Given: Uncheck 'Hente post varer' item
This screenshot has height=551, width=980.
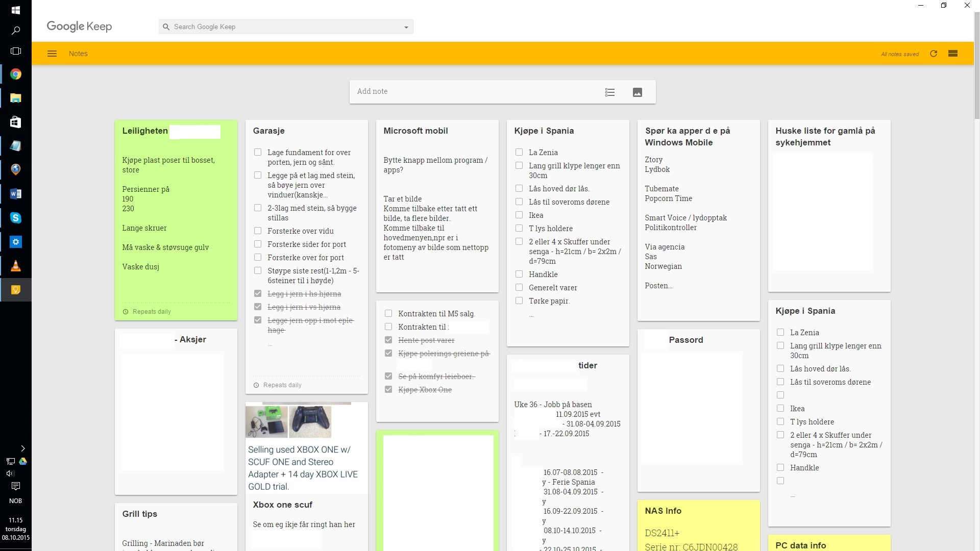Looking at the screenshot, I should click(388, 340).
